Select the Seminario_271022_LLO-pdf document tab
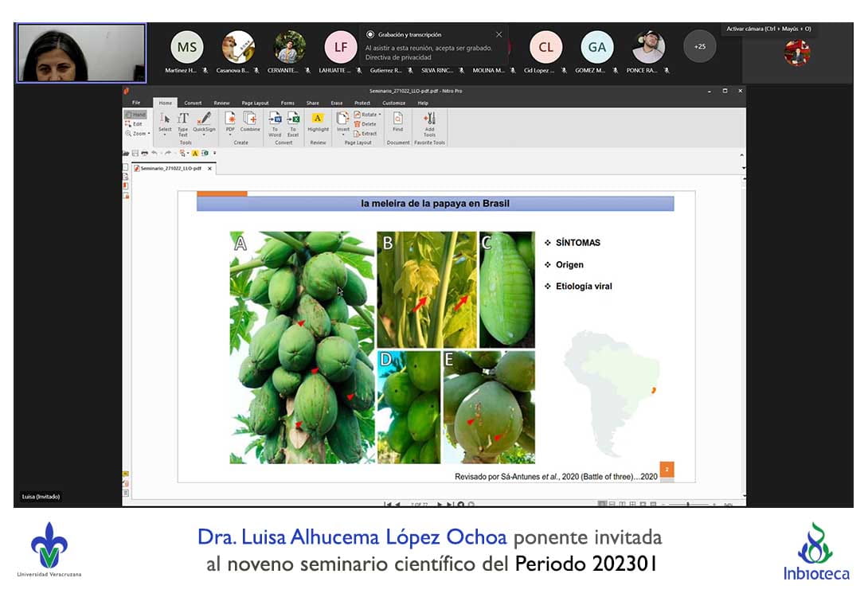The height and width of the screenshot is (605, 868). (x=171, y=169)
